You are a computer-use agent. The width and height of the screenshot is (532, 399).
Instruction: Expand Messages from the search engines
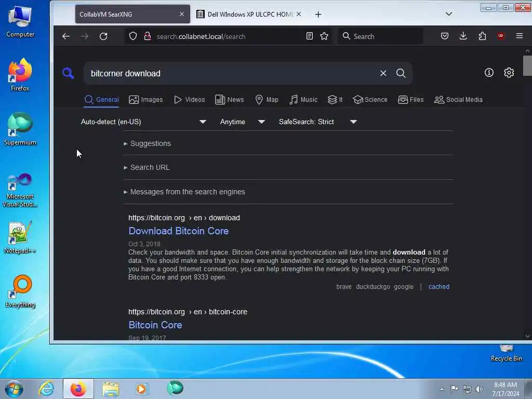pos(184,192)
